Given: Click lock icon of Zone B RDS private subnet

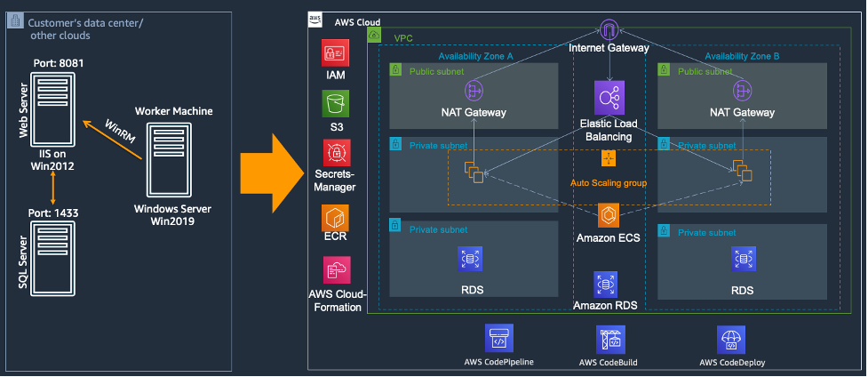Looking at the screenshot, I should click(x=664, y=230).
